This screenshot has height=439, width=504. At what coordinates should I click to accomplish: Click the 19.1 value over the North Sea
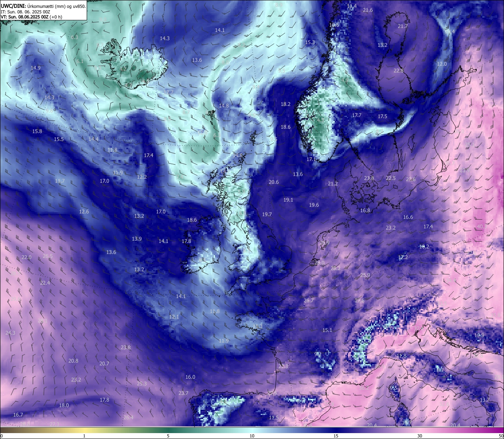pos(288,200)
